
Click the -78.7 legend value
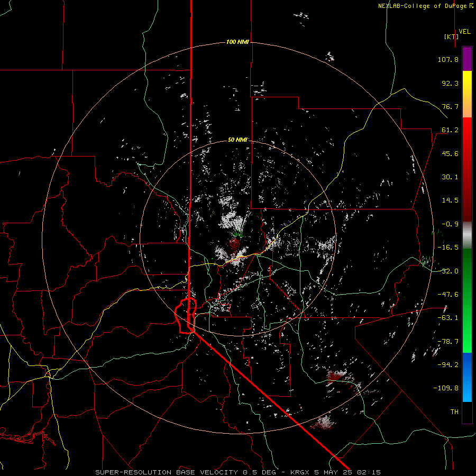pyautogui.click(x=448, y=342)
